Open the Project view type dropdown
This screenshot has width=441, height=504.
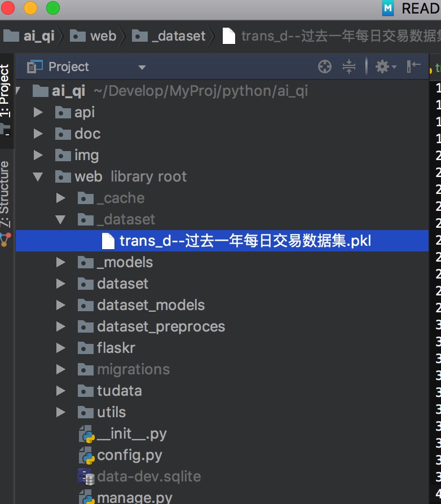tap(142, 68)
